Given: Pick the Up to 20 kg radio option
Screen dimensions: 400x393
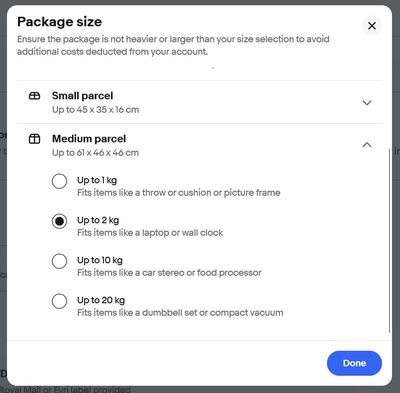Looking at the screenshot, I should click(x=59, y=301).
